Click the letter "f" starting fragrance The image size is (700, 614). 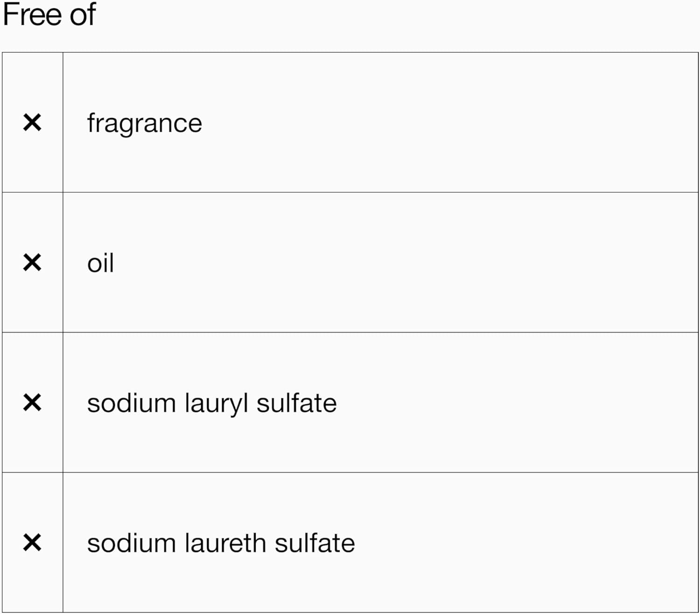pyautogui.click(x=91, y=123)
